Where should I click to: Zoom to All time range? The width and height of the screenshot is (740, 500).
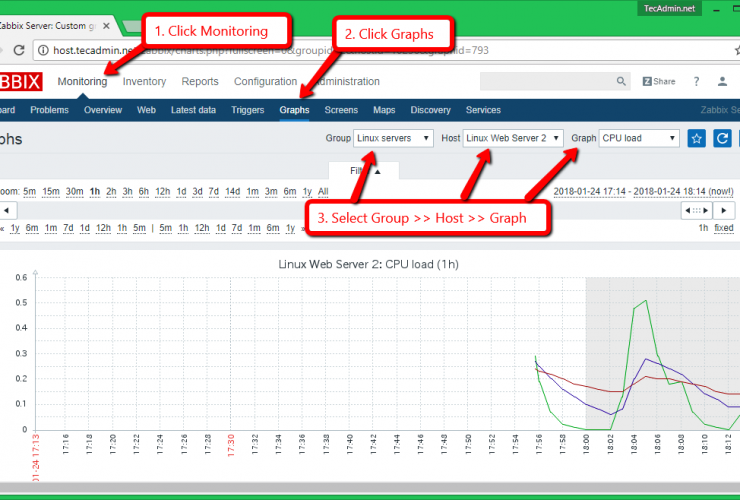(322, 191)
